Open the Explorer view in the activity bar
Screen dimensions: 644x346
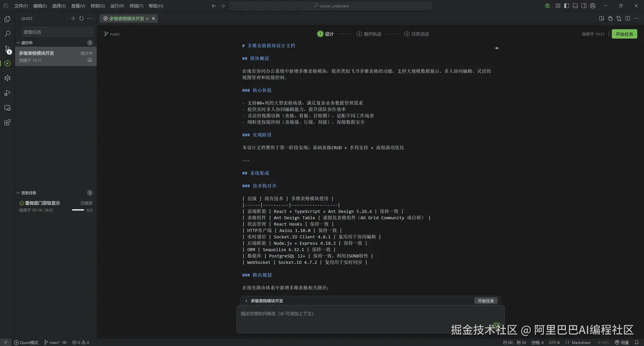click(x=7, y=19)
